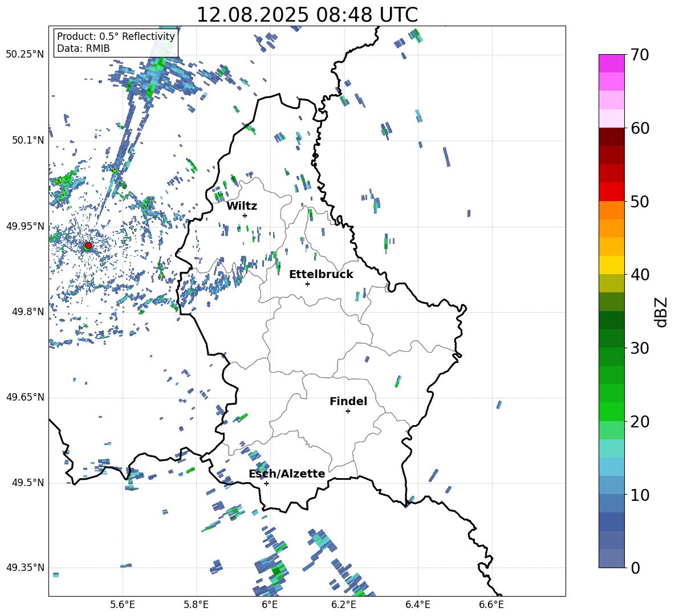The height and width of the screenshot is (616, 675).
Task: Click the 6°E longitude label
Action: coord(270,605)
